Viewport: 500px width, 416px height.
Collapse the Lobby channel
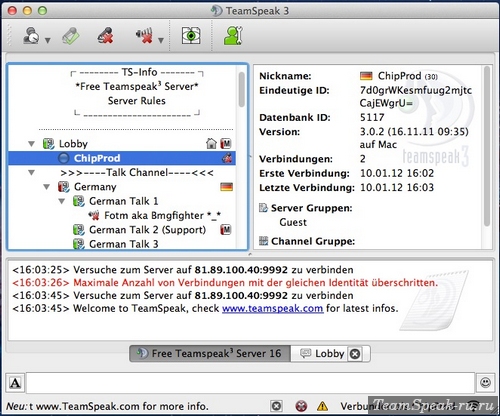tap(32, 144)
